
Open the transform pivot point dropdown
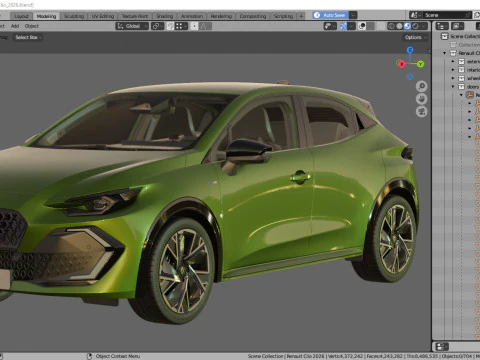pyautogui.click(x=157, y=26)
